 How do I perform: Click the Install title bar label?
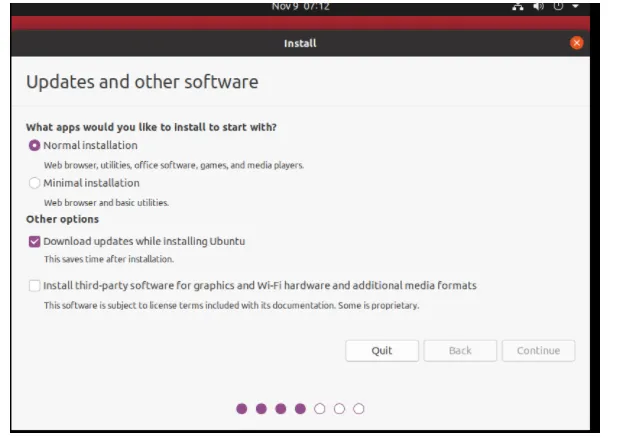click(300, 43)
